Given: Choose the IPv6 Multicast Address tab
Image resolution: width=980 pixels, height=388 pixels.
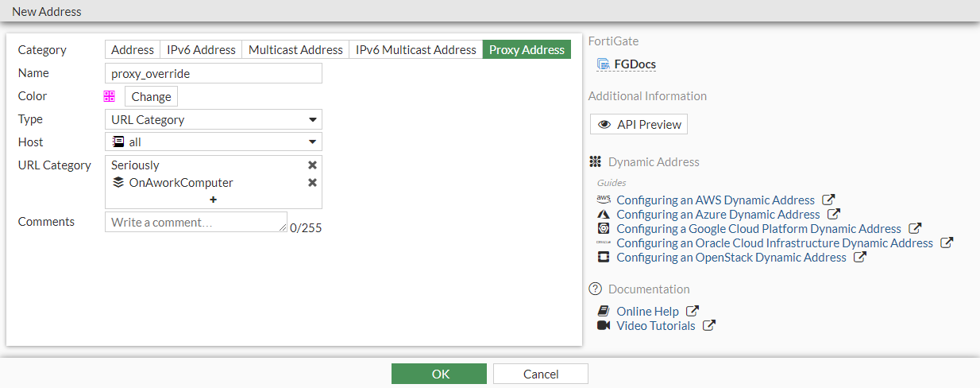Looking at the screenshot, I should (x=415, y=49).
